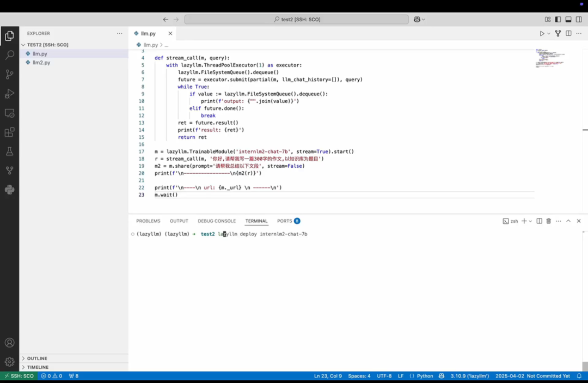Change encoding via UTF-8 status item
Image resolution: width=588 pixels, height=383 pixels.
[384, 376]
